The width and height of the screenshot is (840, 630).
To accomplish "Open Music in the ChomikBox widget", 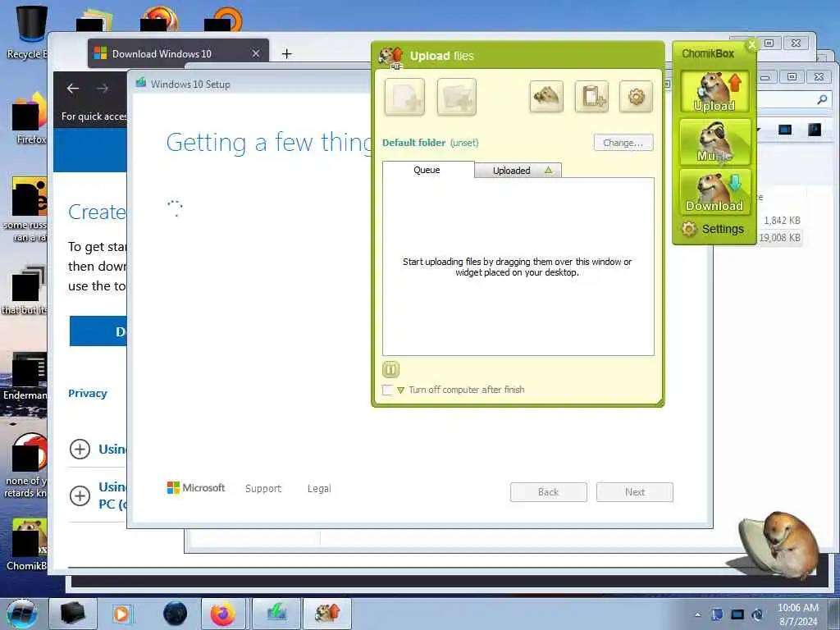I will coord(714,142).
